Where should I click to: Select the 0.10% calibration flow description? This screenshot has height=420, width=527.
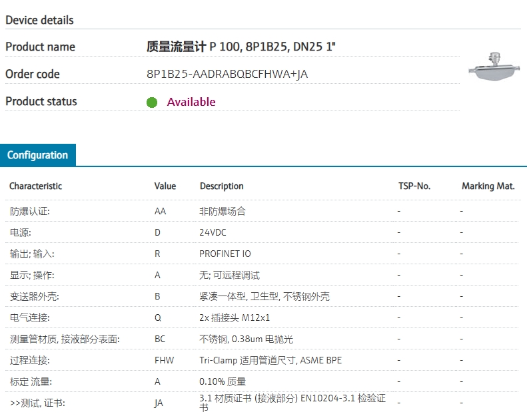pyautogui.click(x=223, y=381)
